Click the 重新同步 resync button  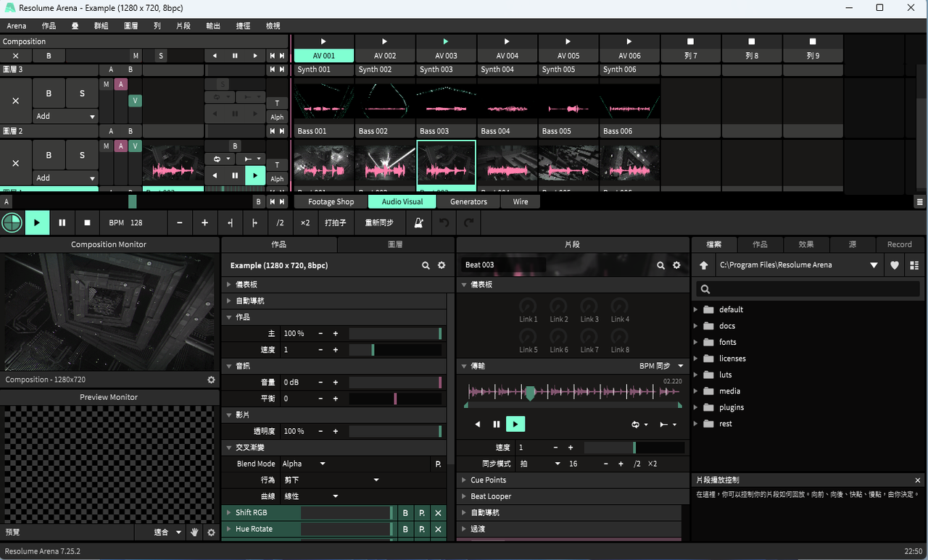pos(379,223)
